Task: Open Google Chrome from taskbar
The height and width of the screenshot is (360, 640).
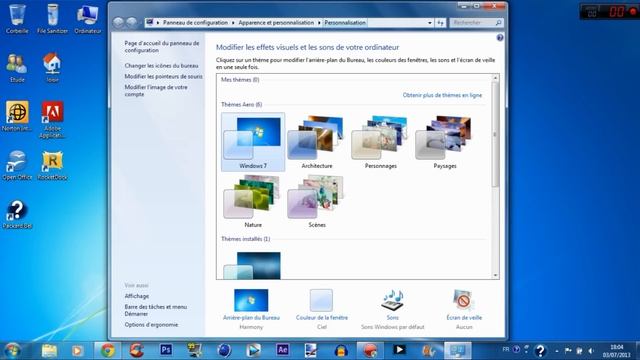Action: [108, 351]
